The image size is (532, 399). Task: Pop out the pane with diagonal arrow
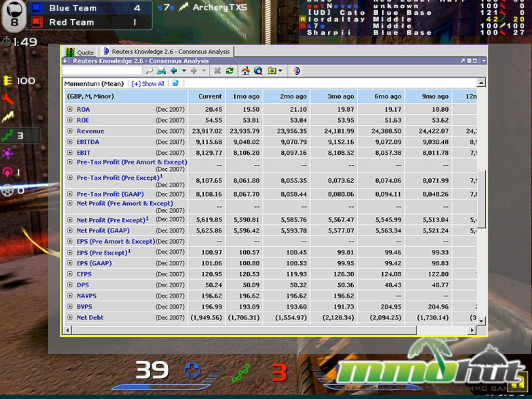coord(462,61)
